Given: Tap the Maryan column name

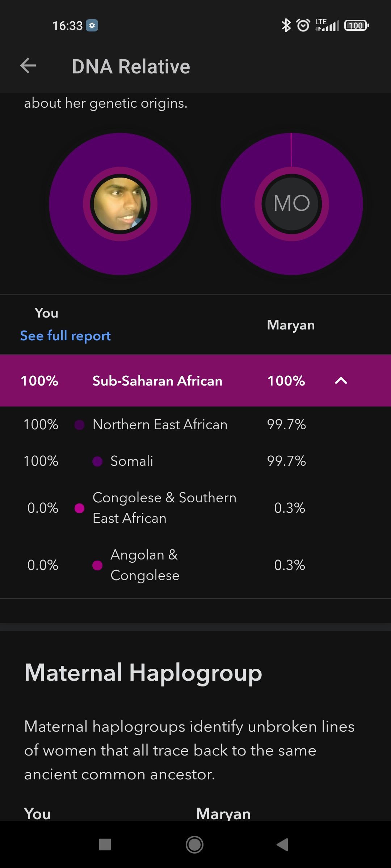Looking at the screenshot, I should (291, 325).
